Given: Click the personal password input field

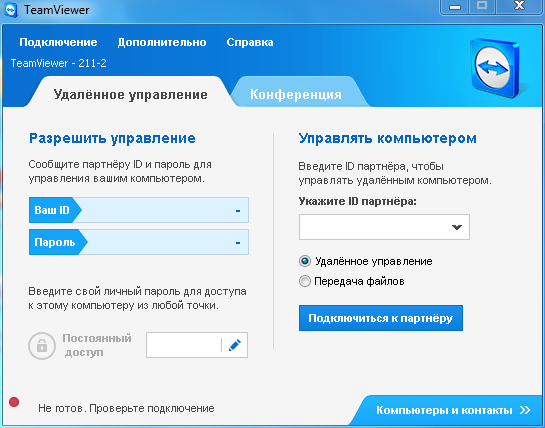Looking at the screenshot, I should click(197, 345).
